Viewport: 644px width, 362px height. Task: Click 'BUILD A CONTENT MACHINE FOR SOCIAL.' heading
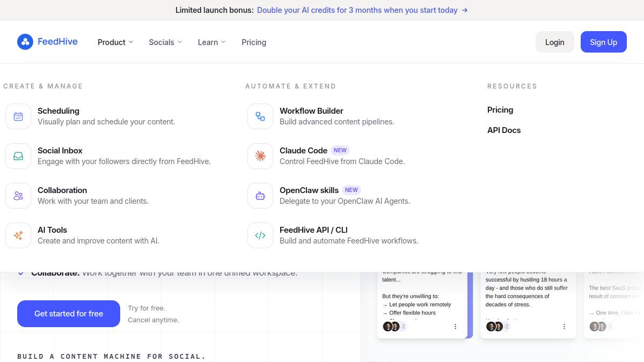point(112,356)
